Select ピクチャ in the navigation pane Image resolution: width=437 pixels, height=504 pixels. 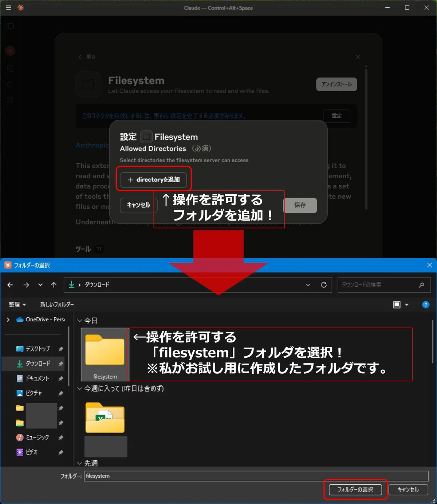coord(29,393)
